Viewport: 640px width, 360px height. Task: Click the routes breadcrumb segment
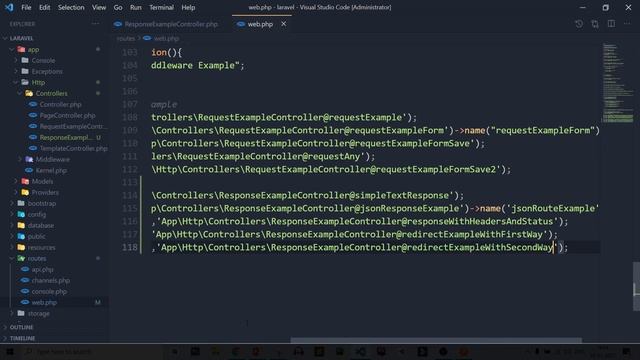pos(125,38)
